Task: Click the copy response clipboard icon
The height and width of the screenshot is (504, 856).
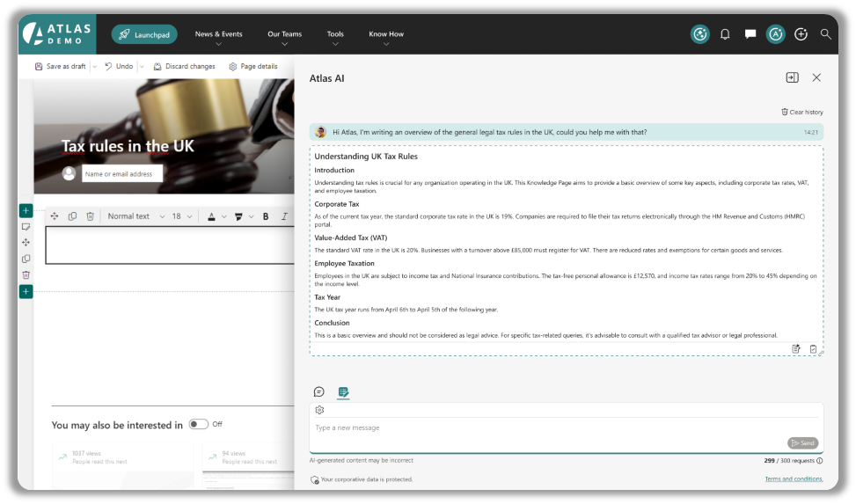Action: click(813, 349)
